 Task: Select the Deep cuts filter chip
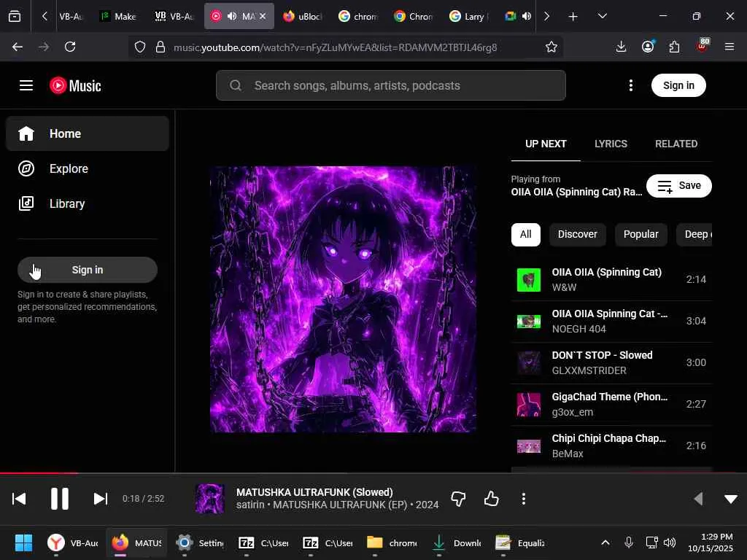[x=694, y=234]
